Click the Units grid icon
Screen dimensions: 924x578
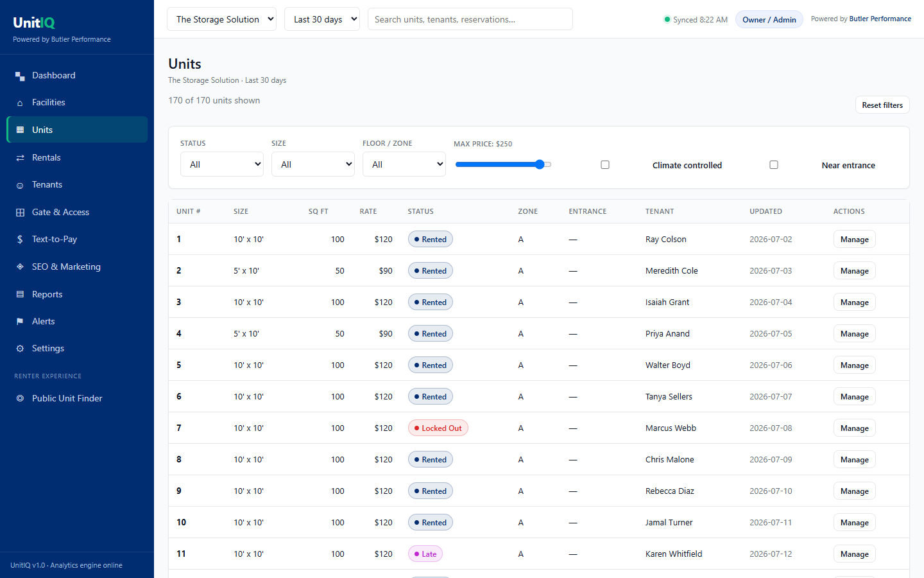pos(20,130)
